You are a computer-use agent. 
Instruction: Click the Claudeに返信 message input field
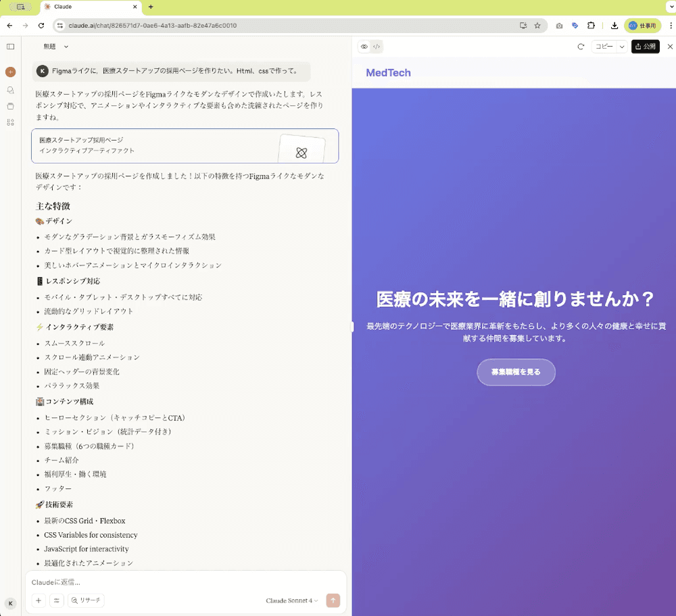183,582
